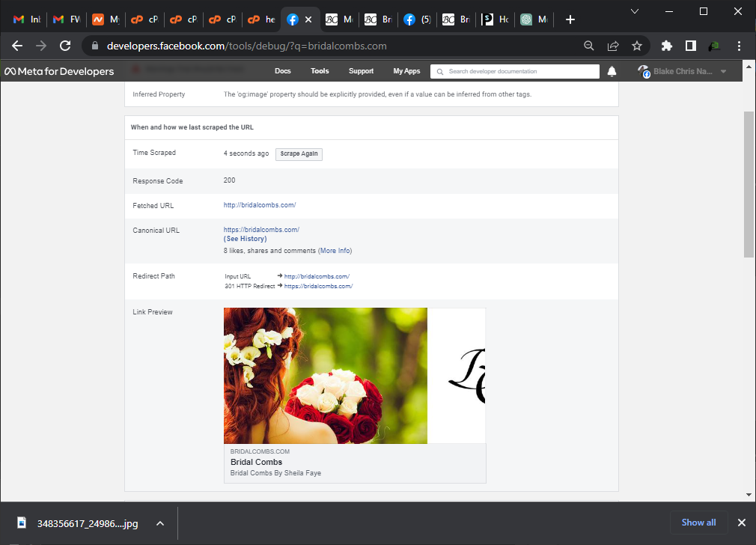The width and height of the screenshot is (756, 545).
Task: Open the notifications bell
Action: click(x=612, y=71)
